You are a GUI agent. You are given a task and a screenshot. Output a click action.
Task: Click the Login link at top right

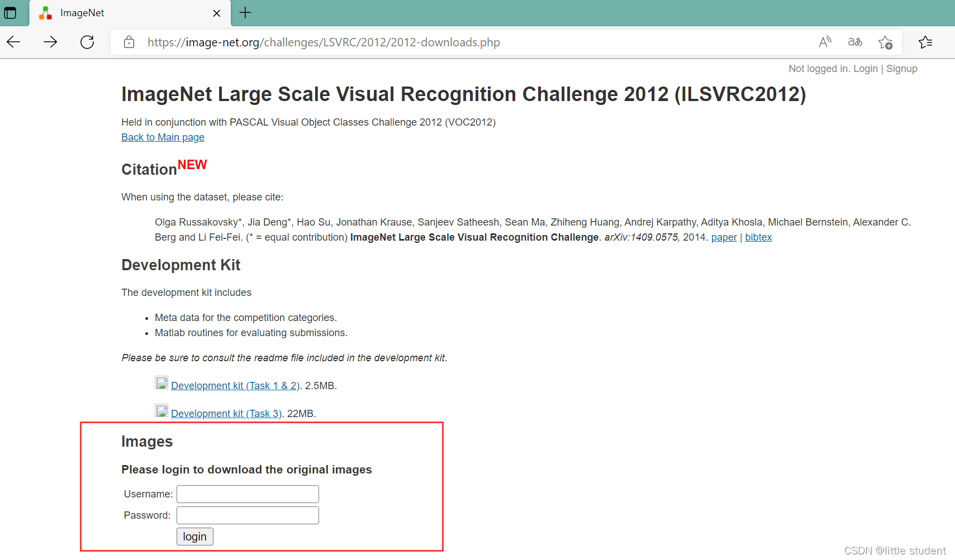click(866, 69)
